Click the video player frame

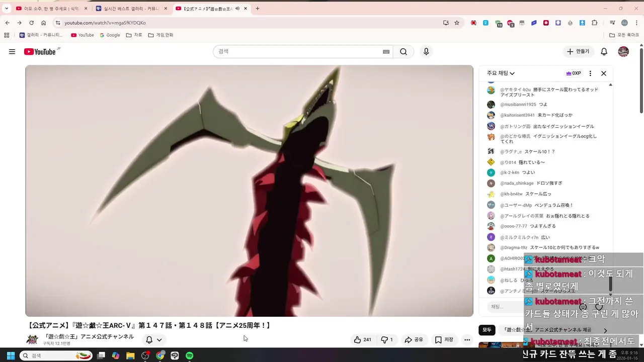click(250, 191)
